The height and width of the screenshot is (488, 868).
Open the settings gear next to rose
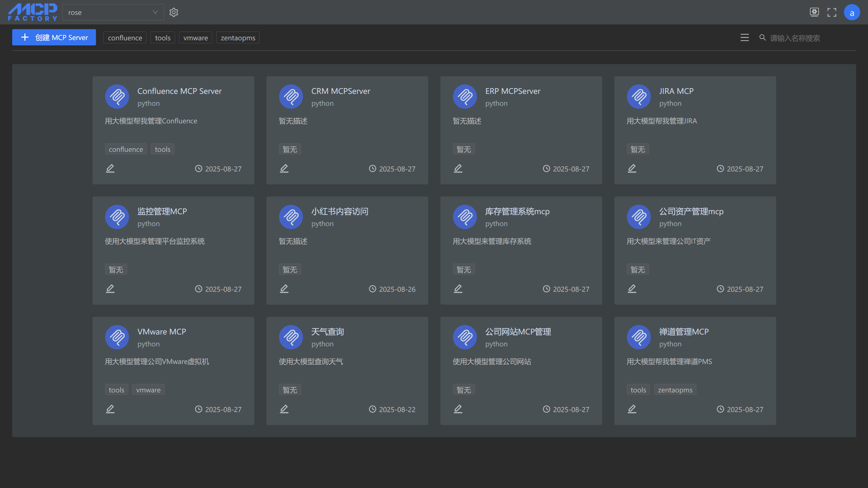tap(174, 13)
